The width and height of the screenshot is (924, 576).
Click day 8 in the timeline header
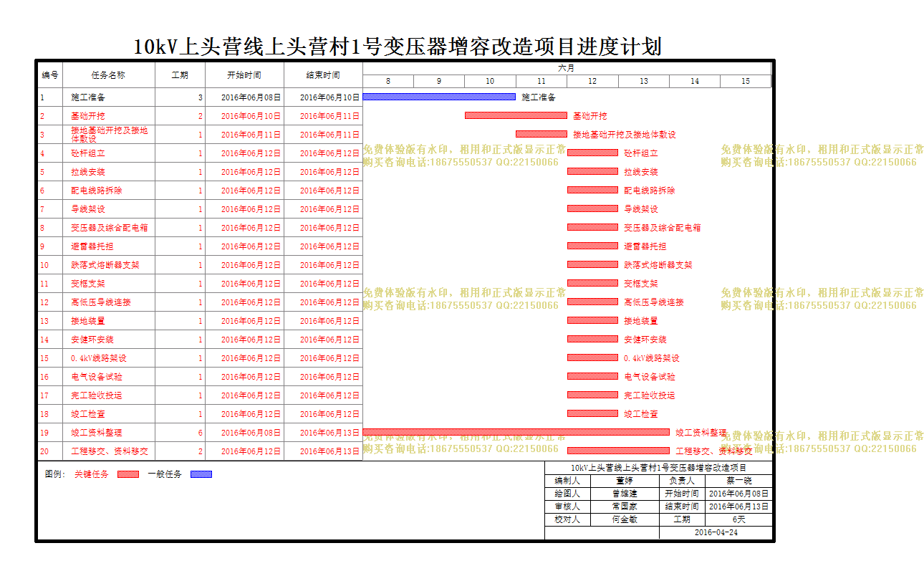click(x=388, y=81)
